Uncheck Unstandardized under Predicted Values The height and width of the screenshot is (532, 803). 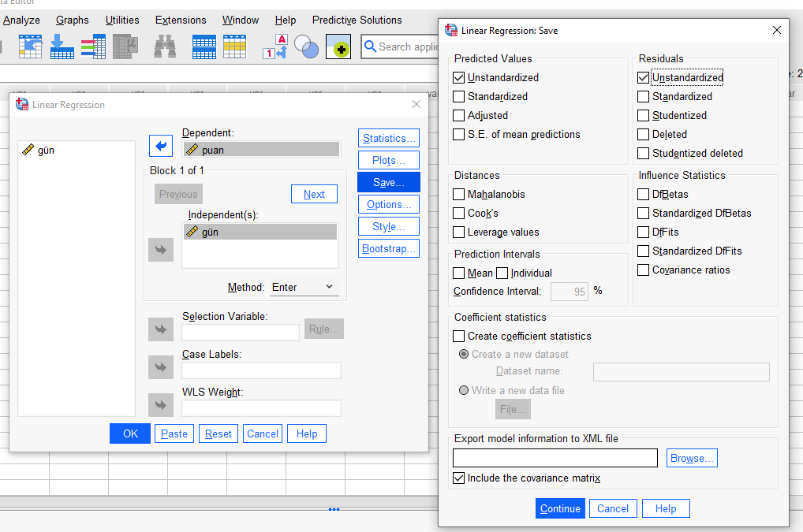(459, 78)
